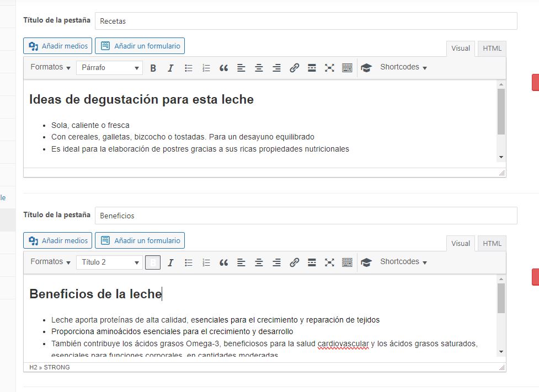
Task: Align text left in Beneficios editor
Action: click(241, 262)
